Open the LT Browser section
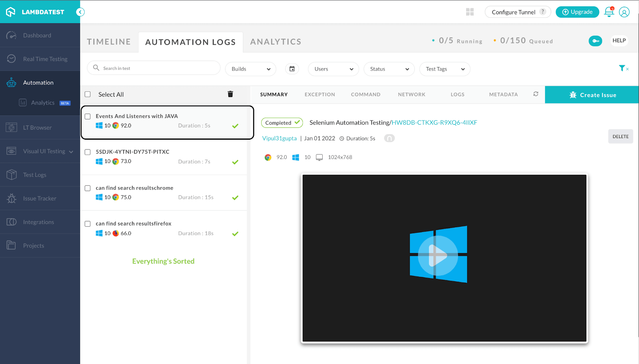 pyautogui.click(x=37, y=127)
